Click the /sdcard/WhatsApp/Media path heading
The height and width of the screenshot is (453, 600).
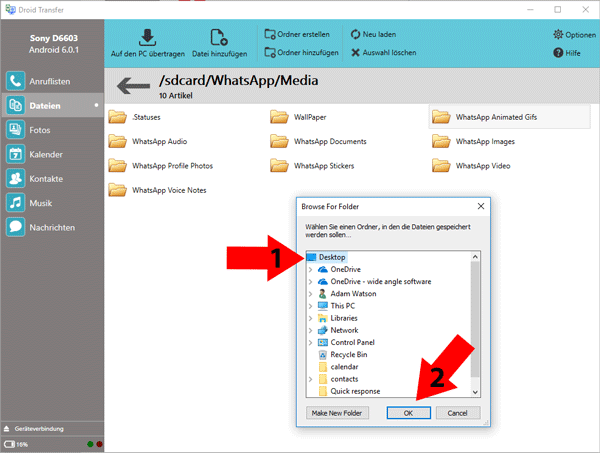point(239,80)
